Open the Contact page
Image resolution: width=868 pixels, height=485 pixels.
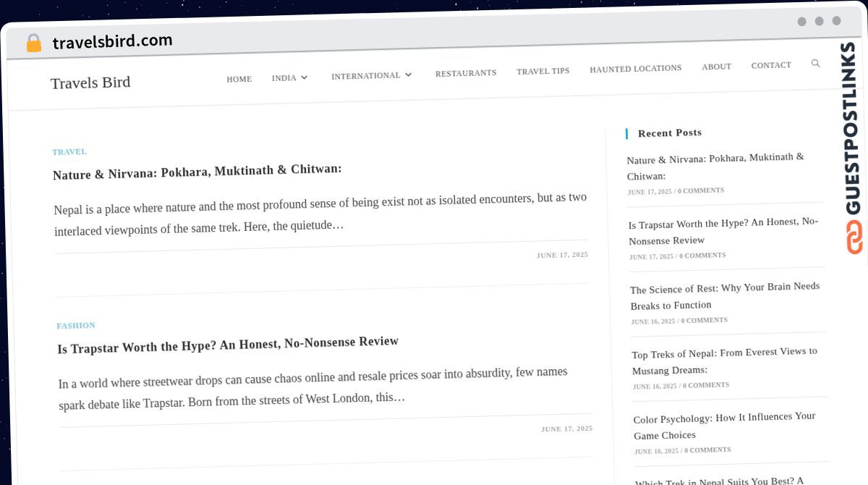[x=770, y=65]
